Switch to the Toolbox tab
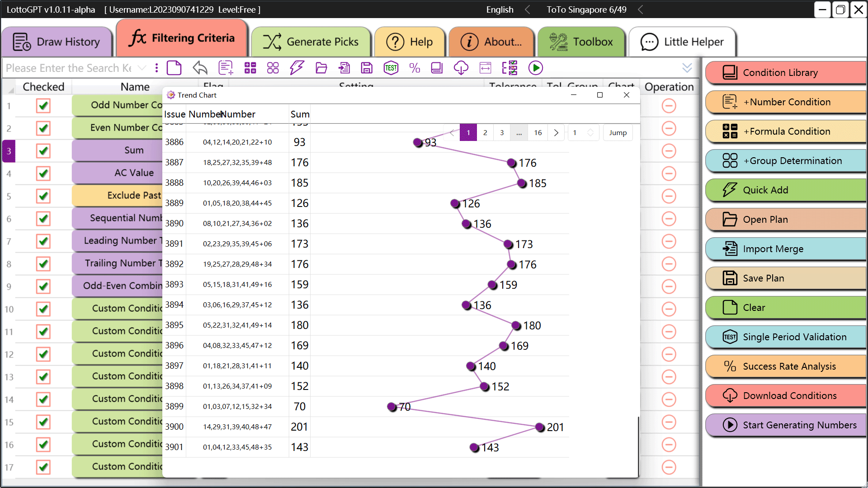 581,42
